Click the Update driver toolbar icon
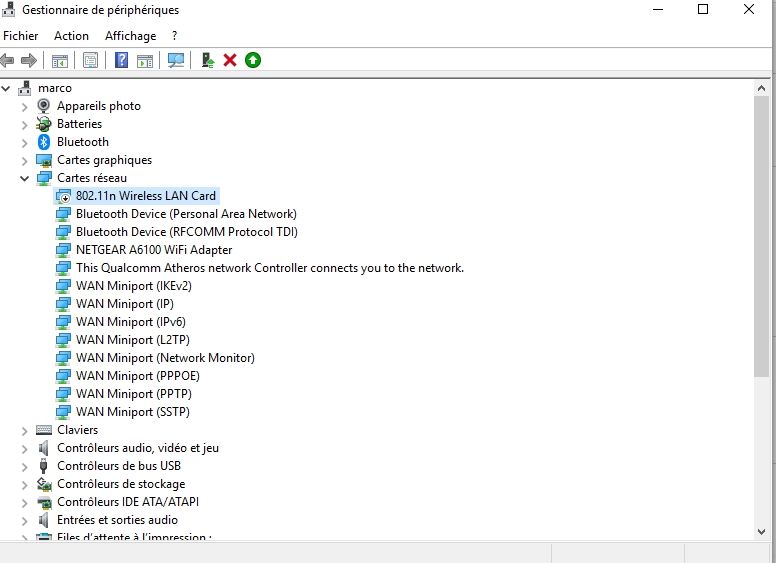Image resolution: width=776 pixels, height=563 pixels. click(x=208, y=60)
